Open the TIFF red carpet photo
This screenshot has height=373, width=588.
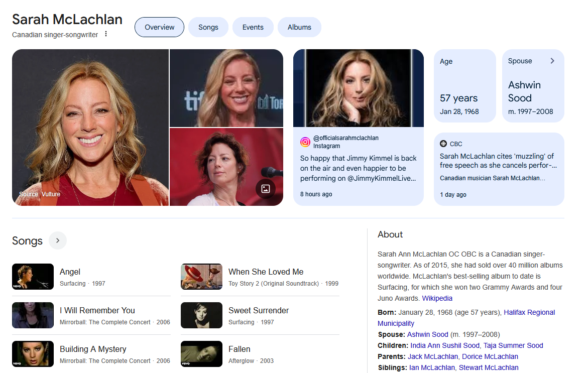click(x=226, y=88)
